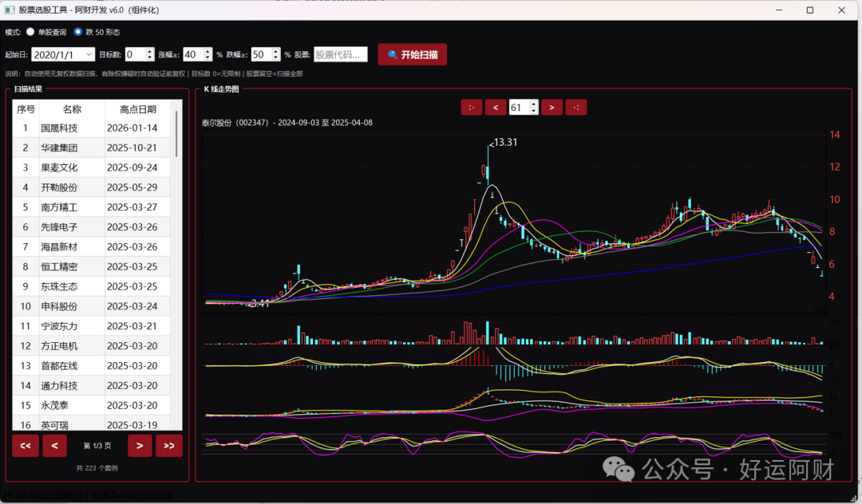Click into the chart days field showing 61
Image resolution: width=862 pixels, height=504 pixels.
pyautogui.click(x=520, y=107)
